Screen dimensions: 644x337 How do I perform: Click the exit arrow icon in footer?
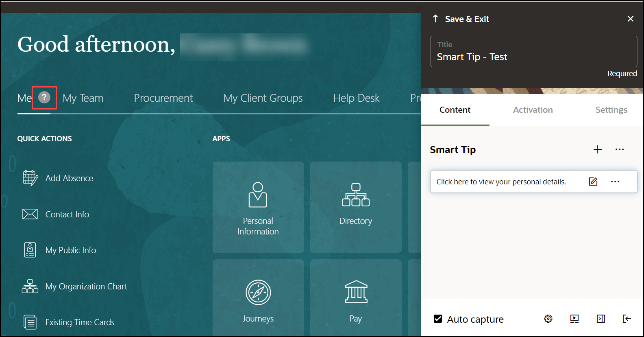[x=627, y=319]
